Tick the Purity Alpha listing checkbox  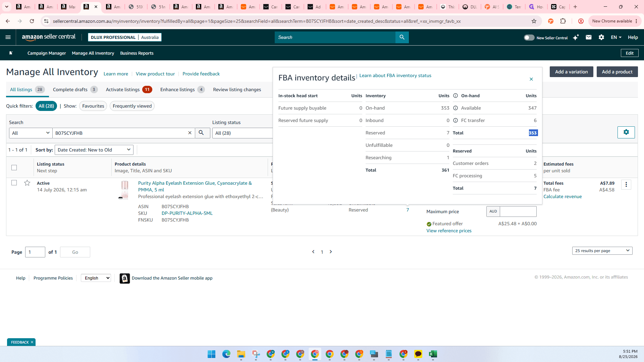point(14,183)
